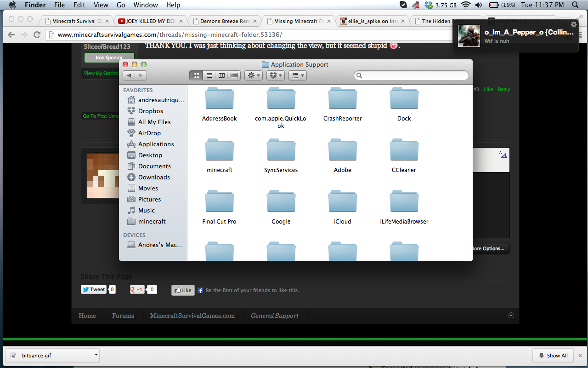
Task: Open Downloads in Finder sidebar
Action: tap(148, 177)
